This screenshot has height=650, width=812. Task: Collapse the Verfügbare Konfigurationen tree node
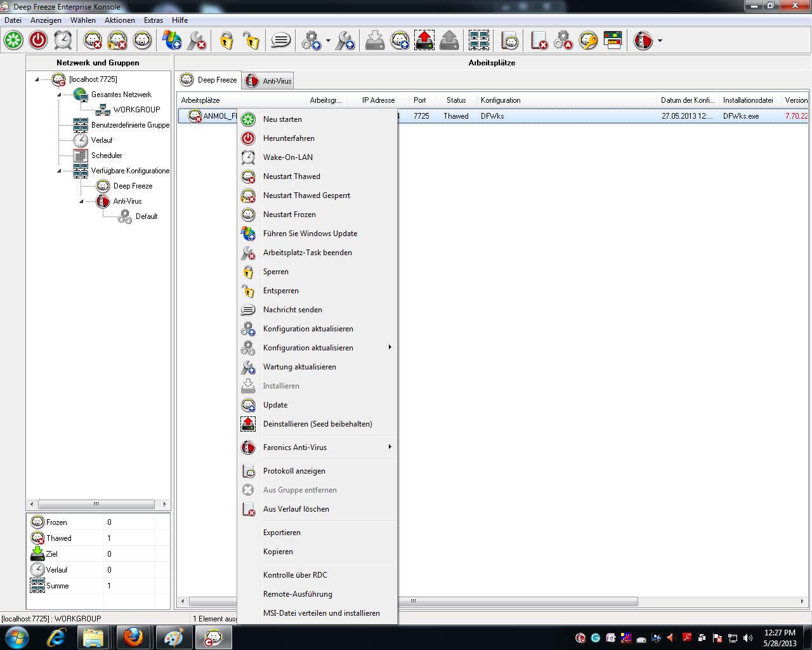click(x=59, y=171)
